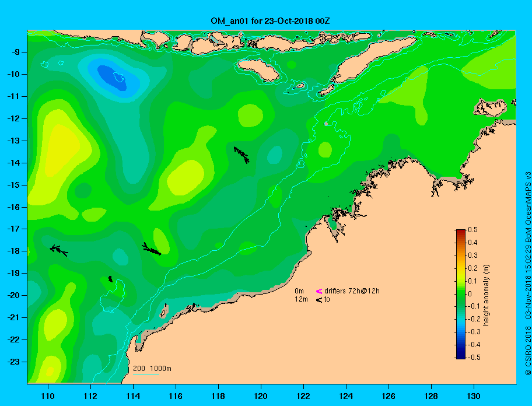Click the 'height anomaly (m)' colorbar title
Screen dimensions: 532x406
486,295
